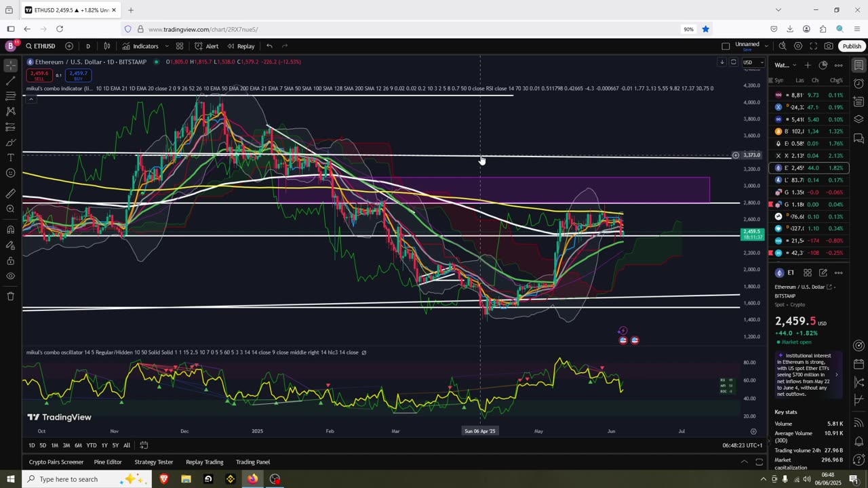
Task: Open the emoji icons tool
Action: pos(10,174)
